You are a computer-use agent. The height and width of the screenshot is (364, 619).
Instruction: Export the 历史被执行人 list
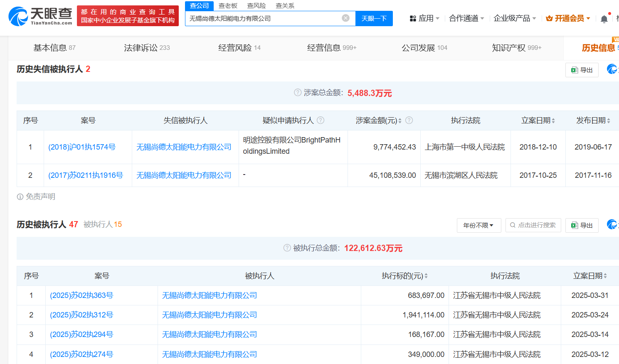click(582, 225)
